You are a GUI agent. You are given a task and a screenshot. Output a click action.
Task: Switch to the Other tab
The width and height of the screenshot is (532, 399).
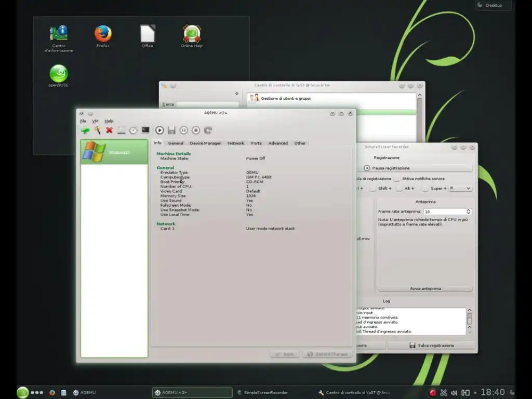point(300,143)
